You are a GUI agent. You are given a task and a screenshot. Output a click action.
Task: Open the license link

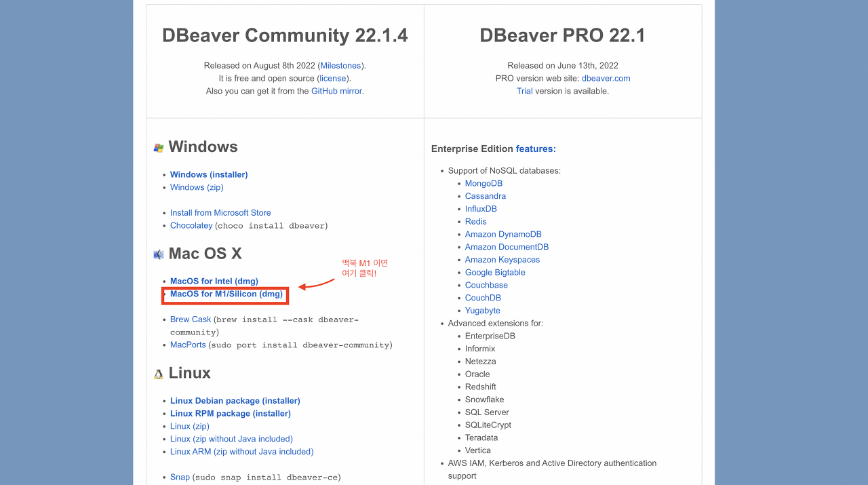click(333, 79)
